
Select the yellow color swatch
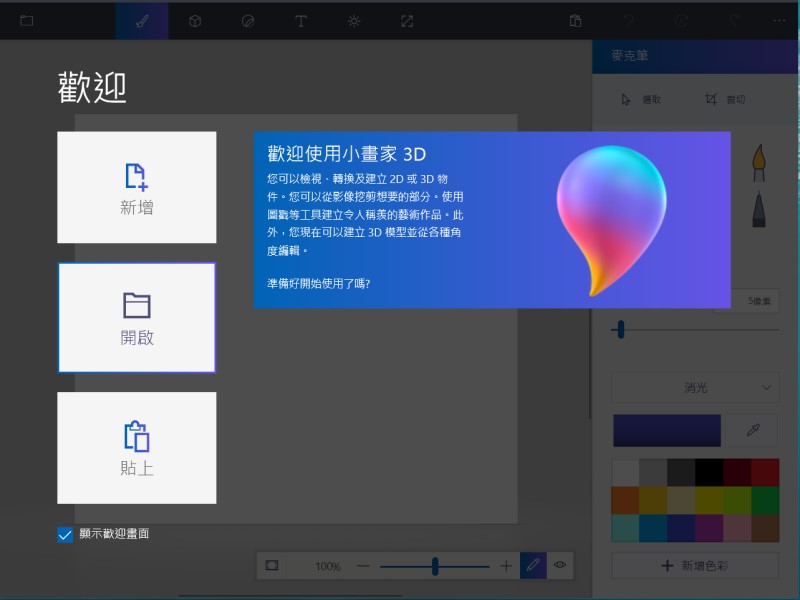coord(709,500)
